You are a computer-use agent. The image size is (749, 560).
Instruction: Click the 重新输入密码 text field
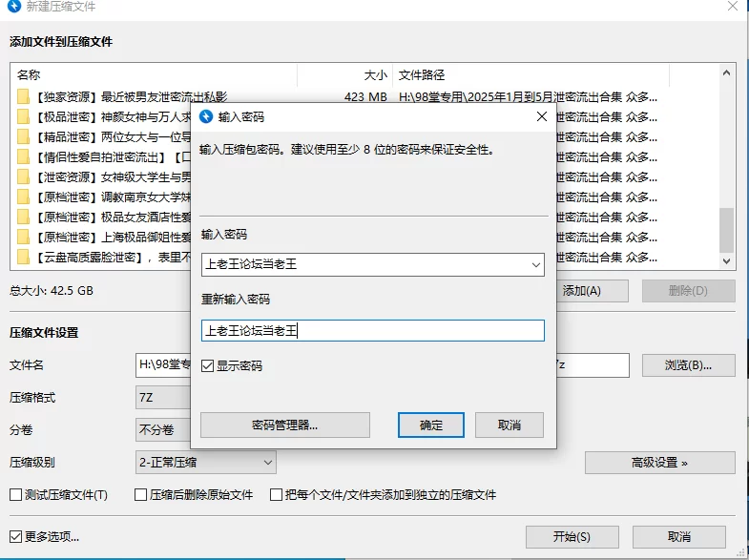click(x=372, y=330)
